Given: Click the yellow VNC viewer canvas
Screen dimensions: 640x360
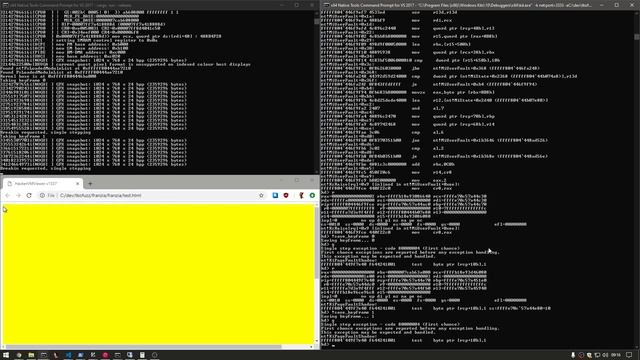Looking at the screenshot, I should 158,274.
